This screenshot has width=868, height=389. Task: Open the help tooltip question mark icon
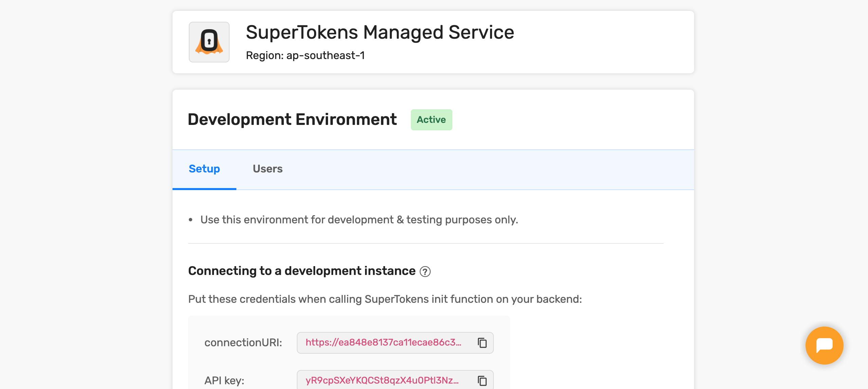click(425, 272)
